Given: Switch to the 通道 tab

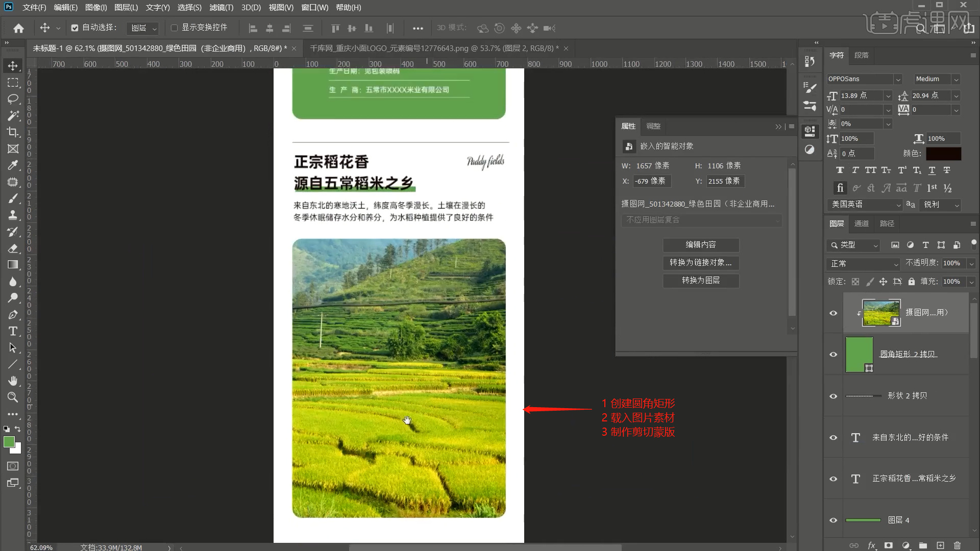Looking at the screenshot, I should coord(862,223).
